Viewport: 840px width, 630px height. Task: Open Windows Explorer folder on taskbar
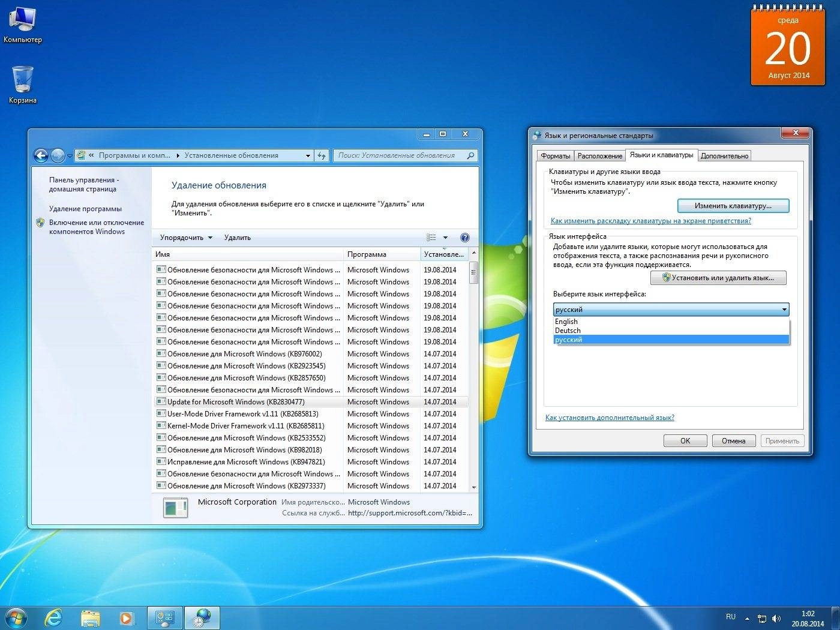pyautogui.click(x=90, y=618)
